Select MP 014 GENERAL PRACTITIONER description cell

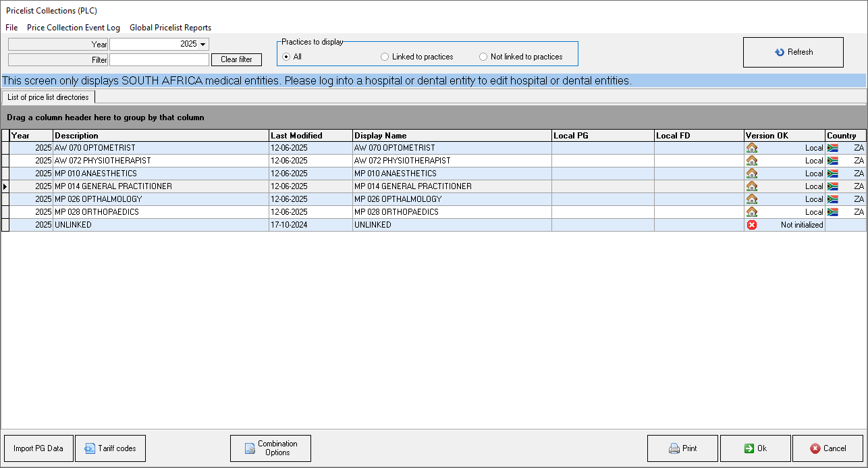coord(161,186)
